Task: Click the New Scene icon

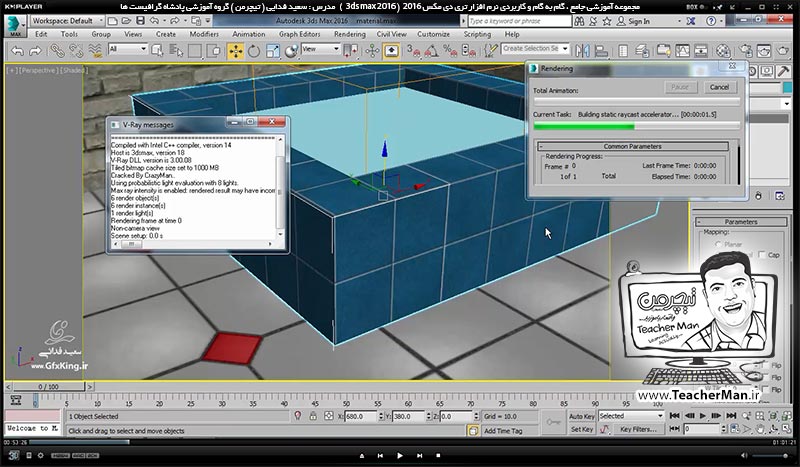Action: [x=113, y=21]
